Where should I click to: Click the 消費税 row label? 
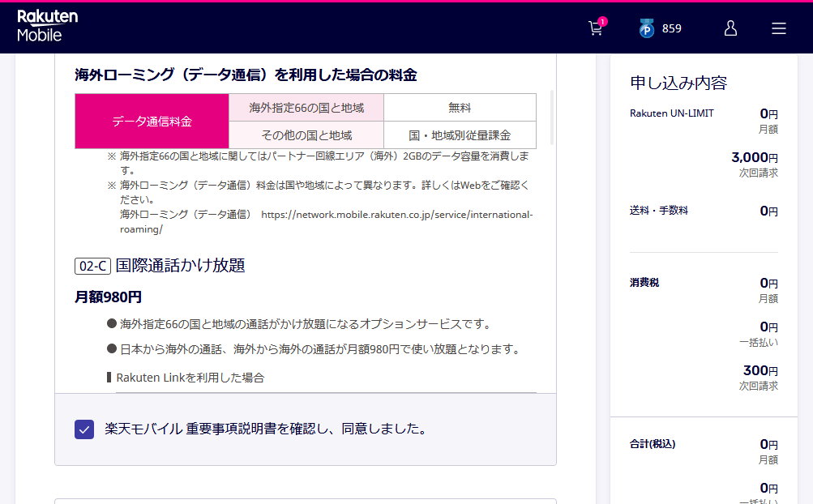click(644, 283)
